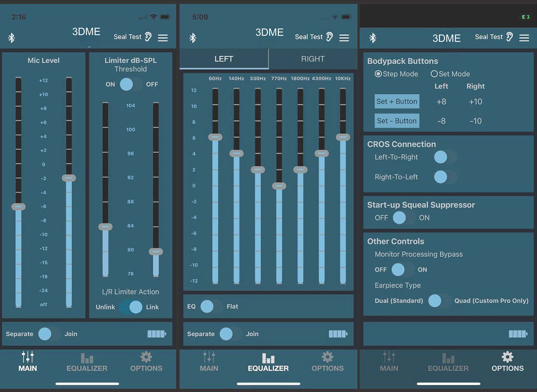The height and width of the screenshot is (392, 537).
Task: Select Set Mode radio button
Action: pos(434,74)
